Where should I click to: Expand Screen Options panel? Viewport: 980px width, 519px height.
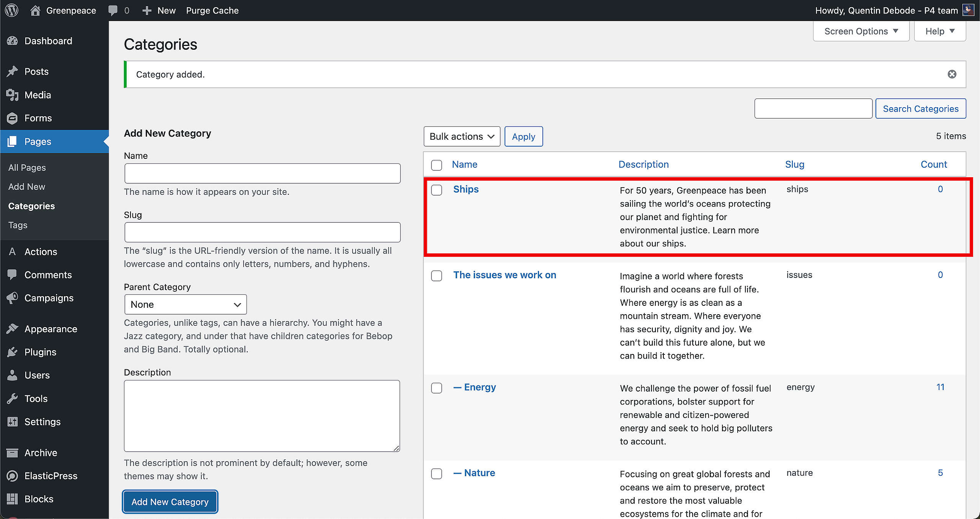click(x=861, y=31)
